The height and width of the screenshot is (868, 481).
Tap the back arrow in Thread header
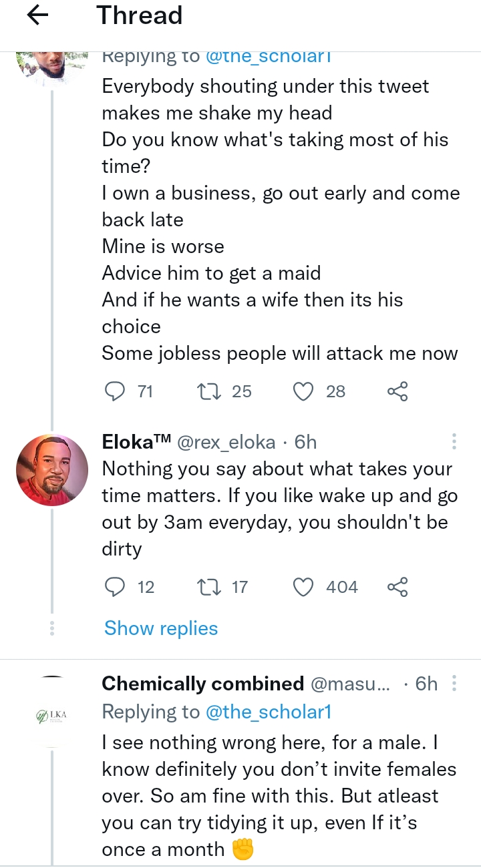38,16
